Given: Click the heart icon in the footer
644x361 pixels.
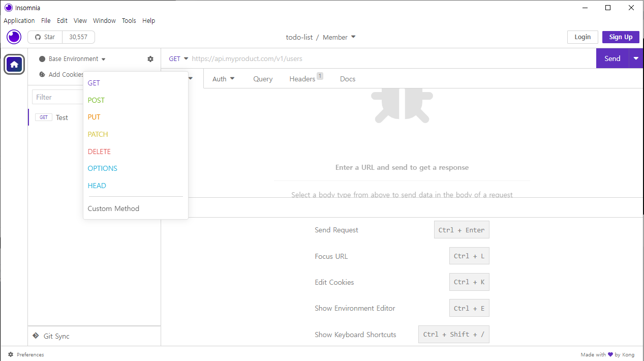Looking at the screenshot, I should click(610, 355).
